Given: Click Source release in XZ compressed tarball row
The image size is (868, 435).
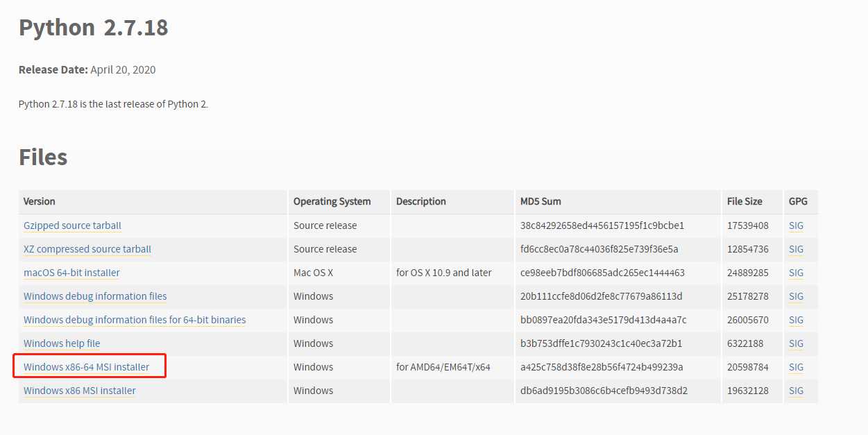Looking at the screenshot, I should click(325, 249).
